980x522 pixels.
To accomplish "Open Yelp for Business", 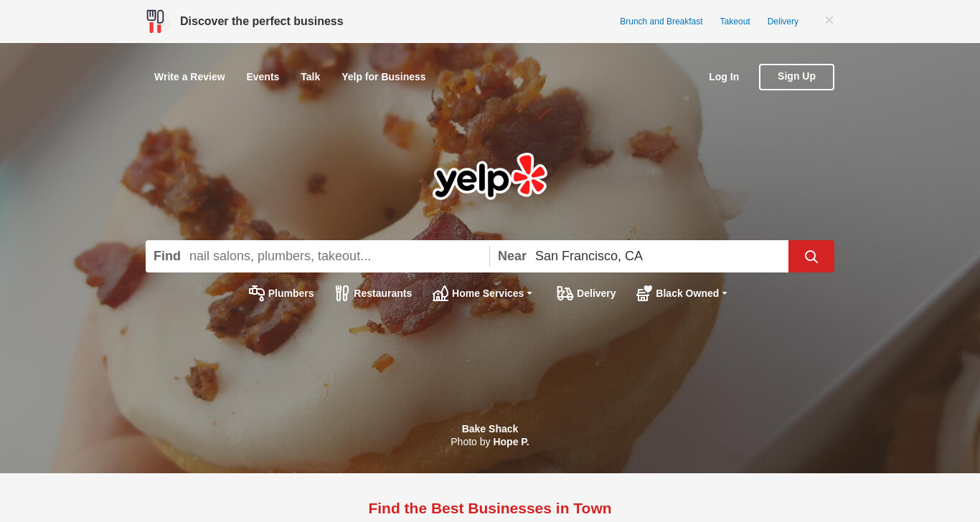I will tap(384, 77).
